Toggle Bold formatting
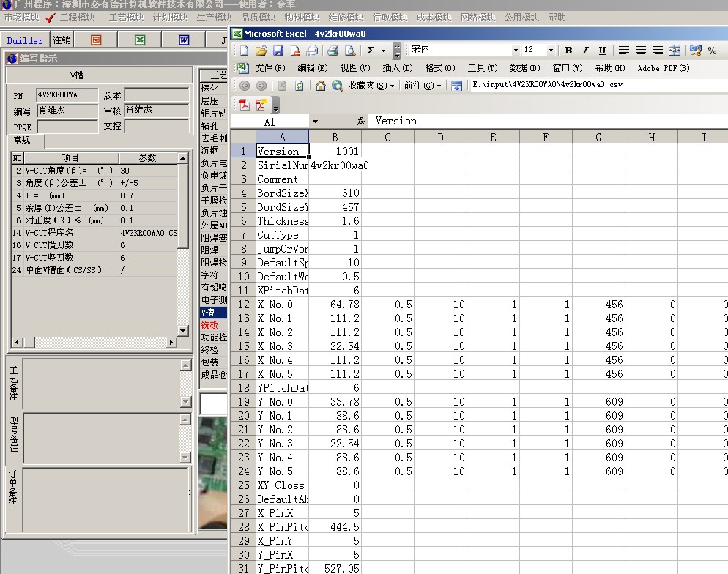The width and height of the screenshot is (728, 574). point(568,50)
